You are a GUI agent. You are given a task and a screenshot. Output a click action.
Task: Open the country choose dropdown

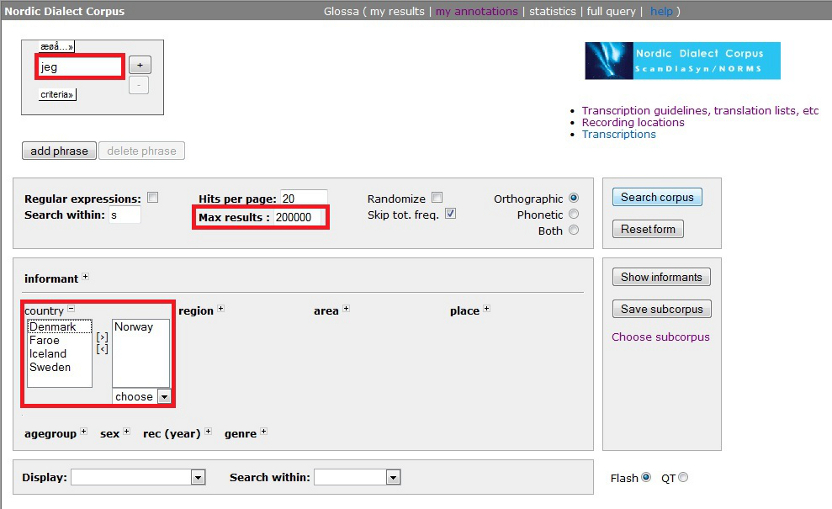(164, 397)
